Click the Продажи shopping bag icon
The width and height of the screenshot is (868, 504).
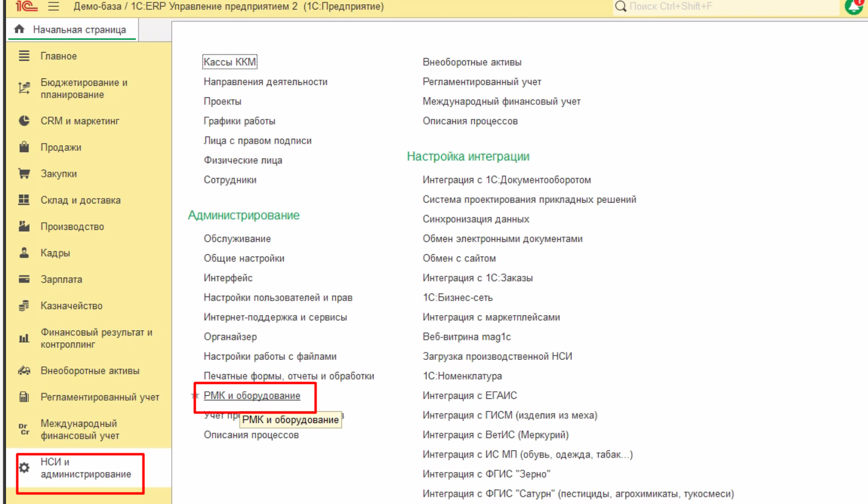pyautogui.click(x=24, y=147)
